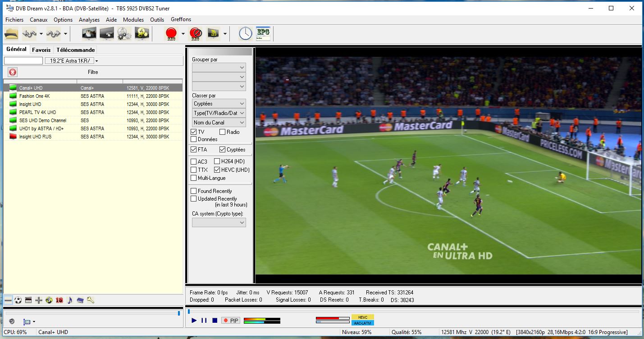The image size is (644, 339).
Task: Select the minus category icon below list
Action: click(x=8, y=300)
